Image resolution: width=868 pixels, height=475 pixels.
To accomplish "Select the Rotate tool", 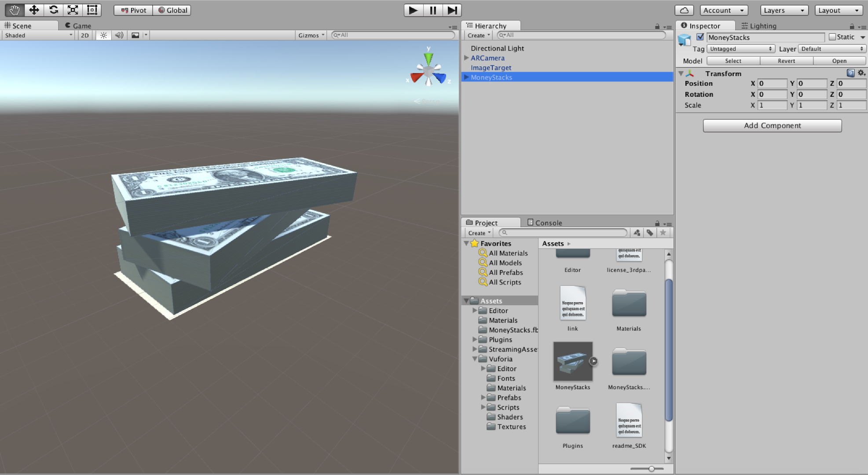I will click(54, 10).
